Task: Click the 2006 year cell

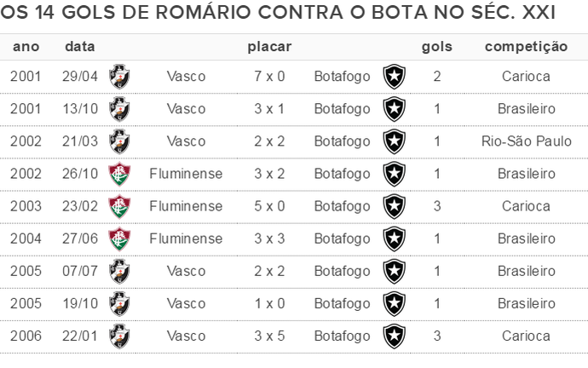Action: [26, 336]
